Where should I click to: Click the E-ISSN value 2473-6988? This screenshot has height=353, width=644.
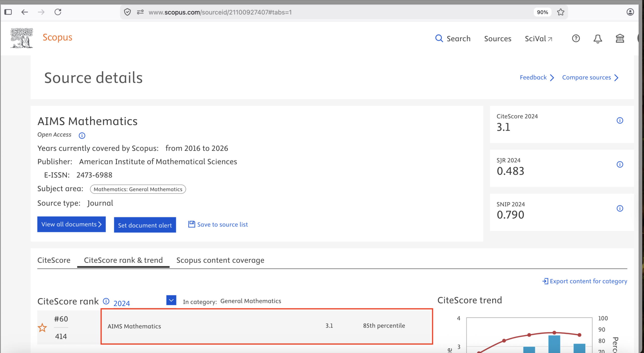click(94, 175)
